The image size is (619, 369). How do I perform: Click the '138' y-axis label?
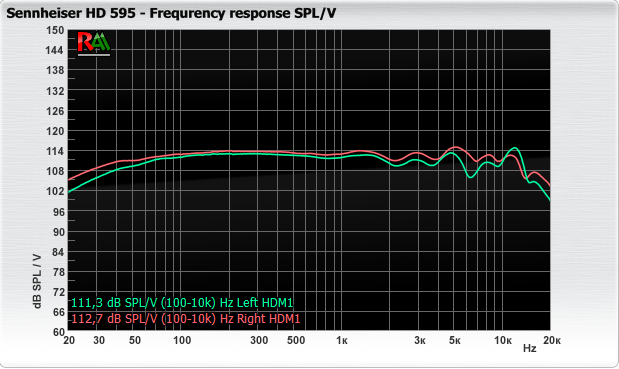(x=55, y=71)
